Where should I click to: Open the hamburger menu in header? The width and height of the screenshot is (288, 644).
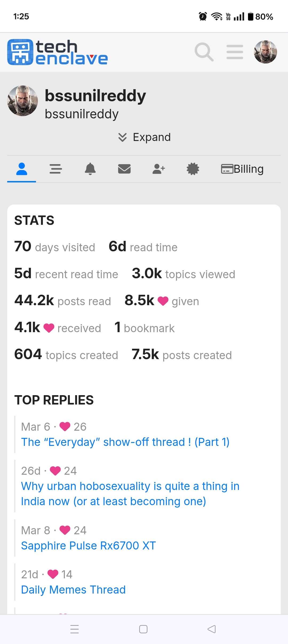(x=235, y=52)
